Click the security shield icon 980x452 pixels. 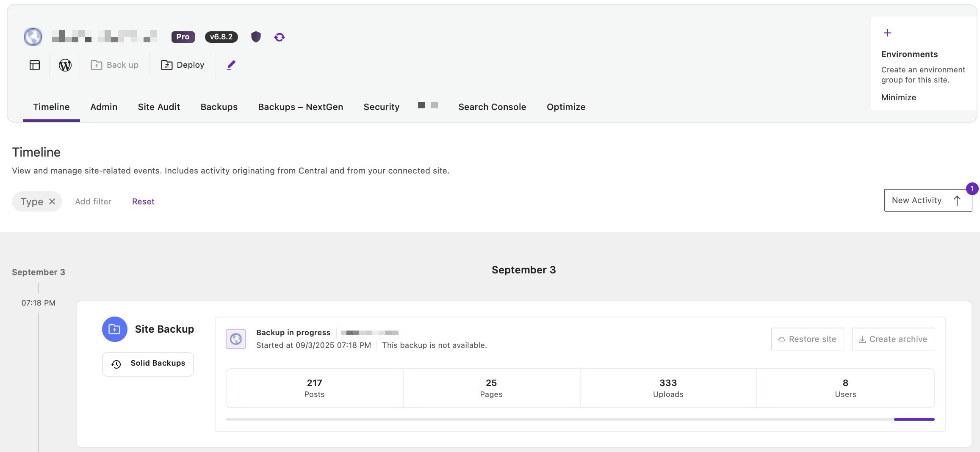click(256, 37)
